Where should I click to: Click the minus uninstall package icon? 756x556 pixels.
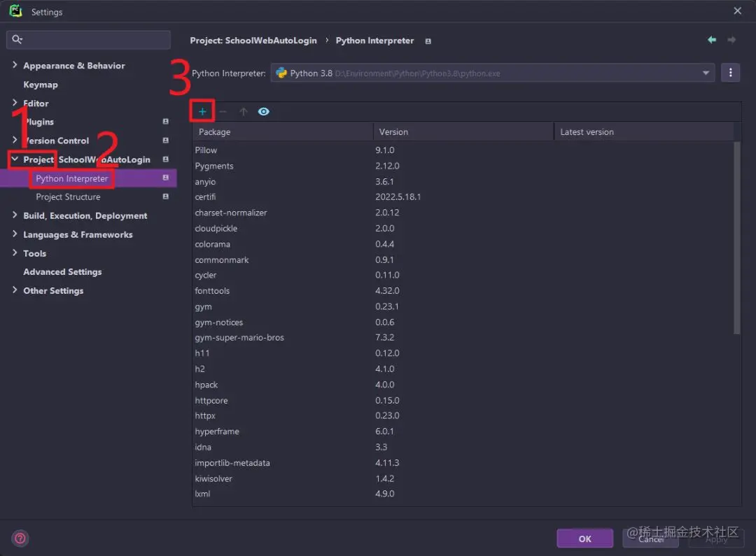[223, 112]
